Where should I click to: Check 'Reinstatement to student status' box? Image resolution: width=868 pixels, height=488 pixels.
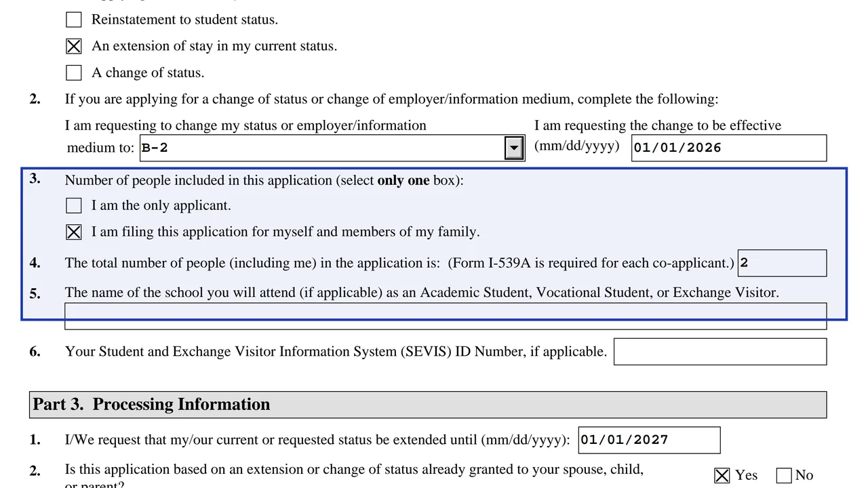[x=74, y=20]
